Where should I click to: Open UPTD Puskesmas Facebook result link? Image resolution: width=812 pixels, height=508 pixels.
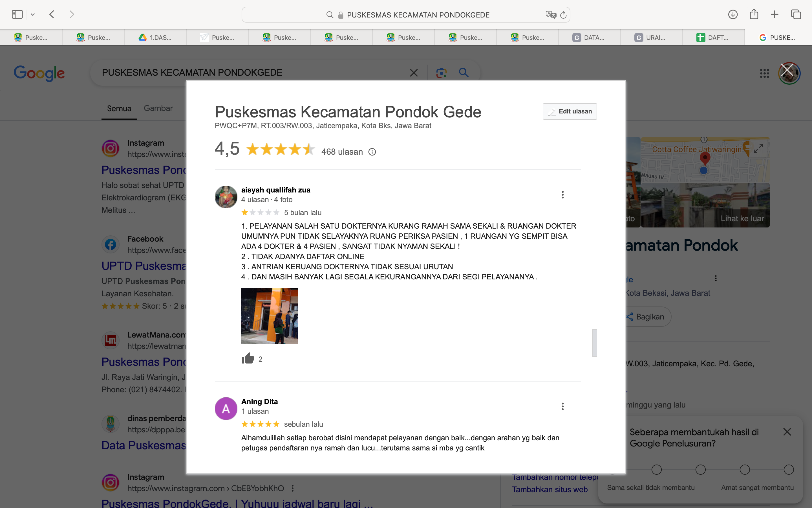tap(144, 266)
